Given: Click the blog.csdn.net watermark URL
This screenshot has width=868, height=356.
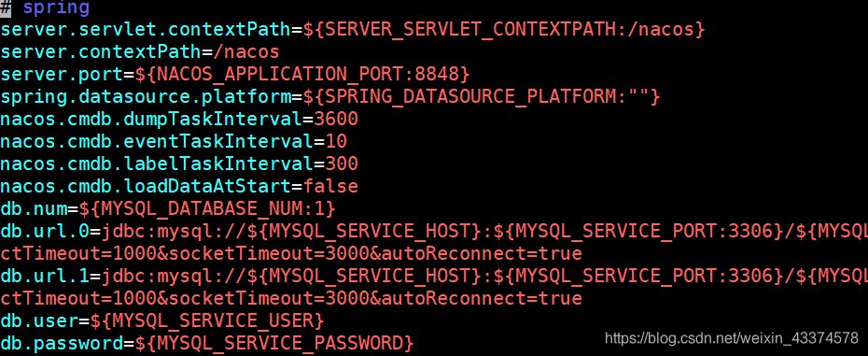Looking at the screenshot, I should click(x=732, y=337).
